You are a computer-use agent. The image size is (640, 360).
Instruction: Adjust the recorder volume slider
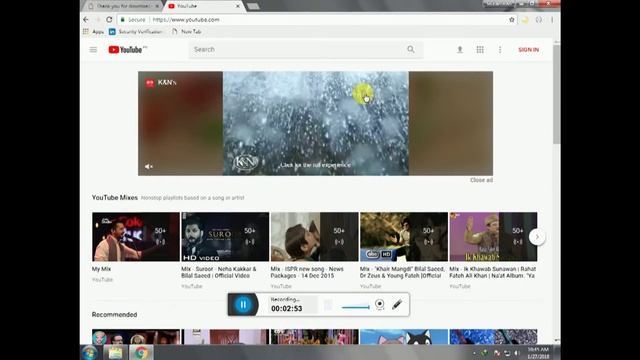click(x=356, y=307)
